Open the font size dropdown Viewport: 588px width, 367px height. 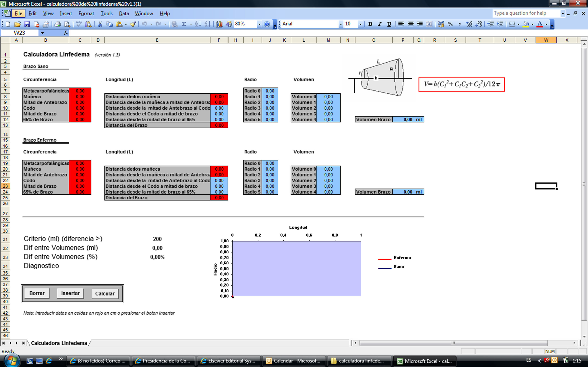360,24
